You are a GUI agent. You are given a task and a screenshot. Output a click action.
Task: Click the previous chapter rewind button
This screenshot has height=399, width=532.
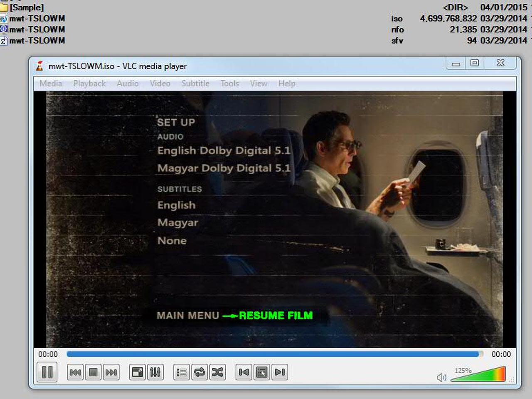click(x=75, y=372)
